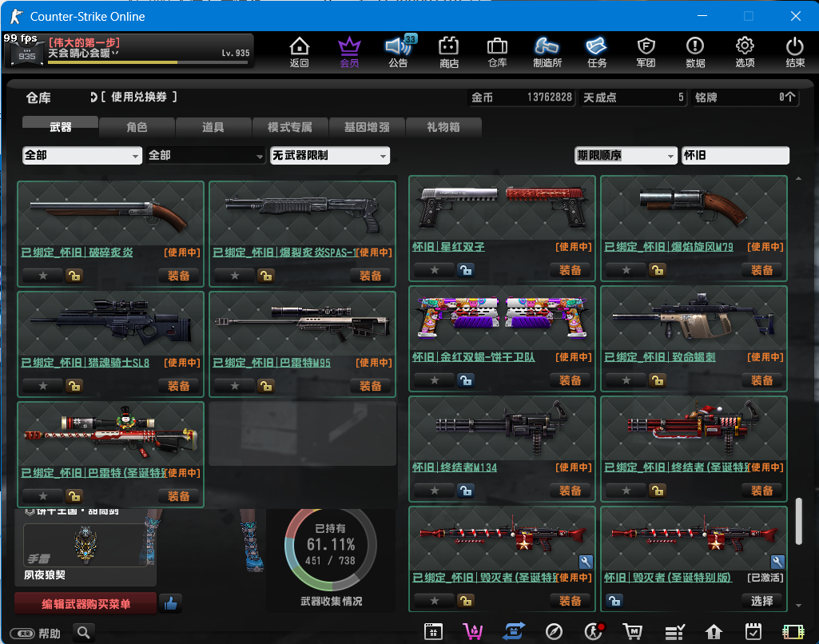Switch to the 模式专属 tab
The image size is (819, 644).
point(290,126)
